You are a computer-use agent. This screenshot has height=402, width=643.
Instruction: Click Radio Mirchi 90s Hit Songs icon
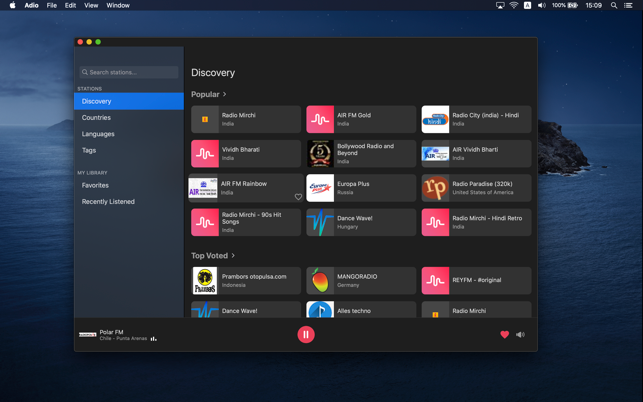pos(205,222)
